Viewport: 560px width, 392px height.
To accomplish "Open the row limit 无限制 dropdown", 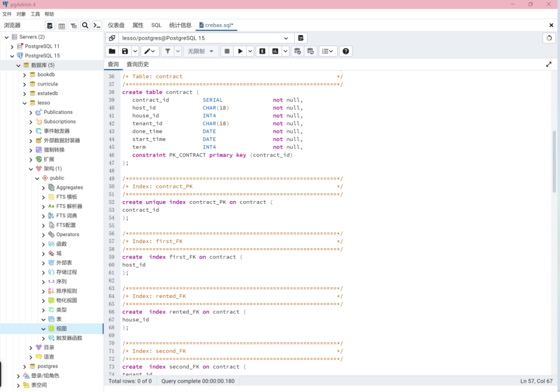I will tap(201, 51).
